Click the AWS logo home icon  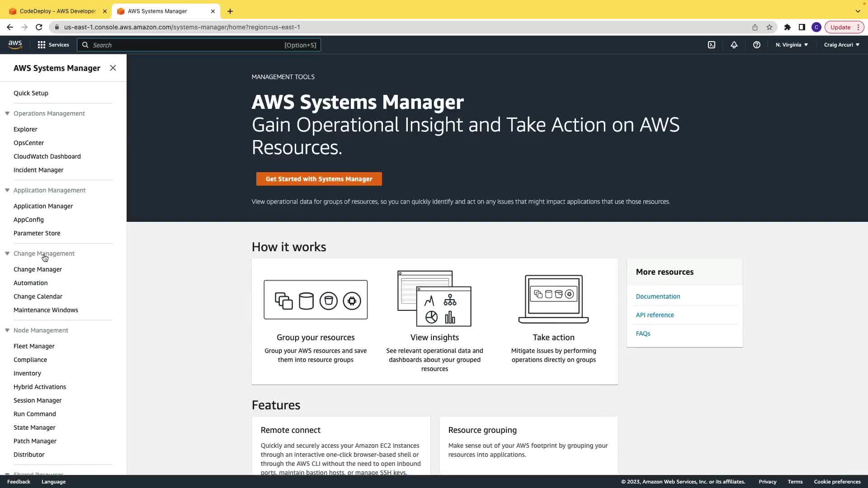pos(15,45)
